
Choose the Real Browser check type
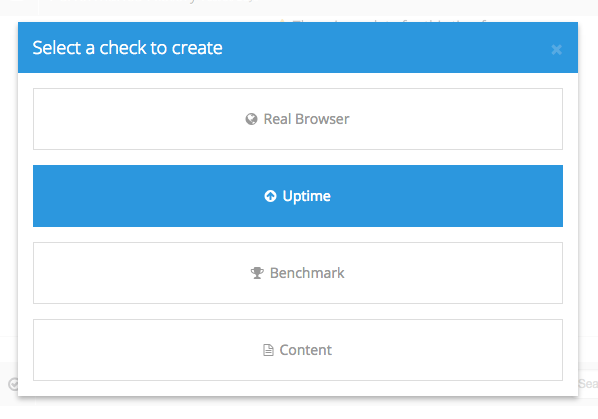point(298,119)
